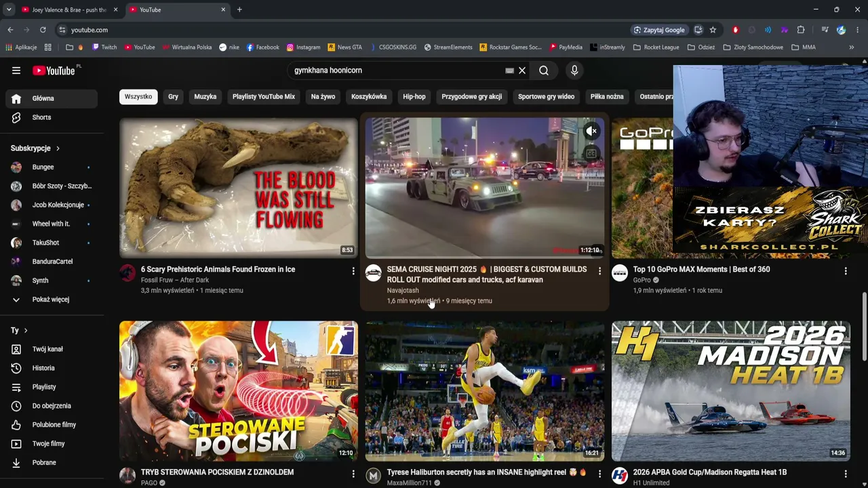This screenshot has height=488, width=868.
Task: Toggle captions on the SEMA video preview
Action: pos(591,154)
